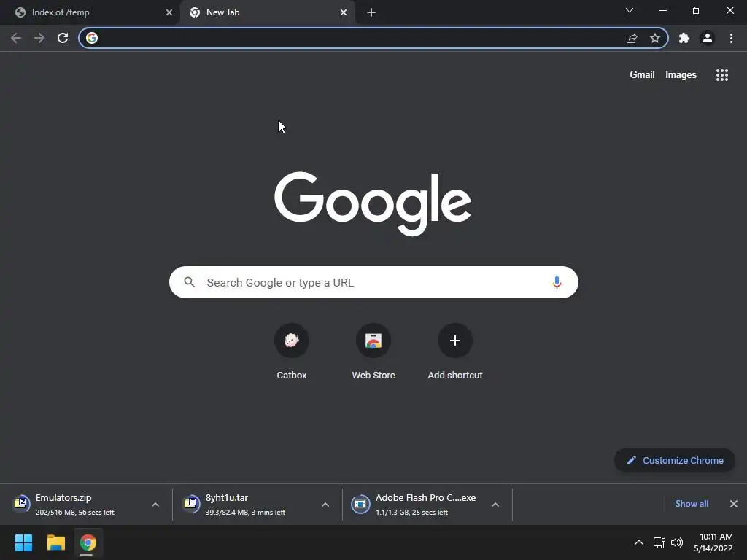Open the volume tray icon
The width and height of the screenshot is (747, 560).
[677, 542]
